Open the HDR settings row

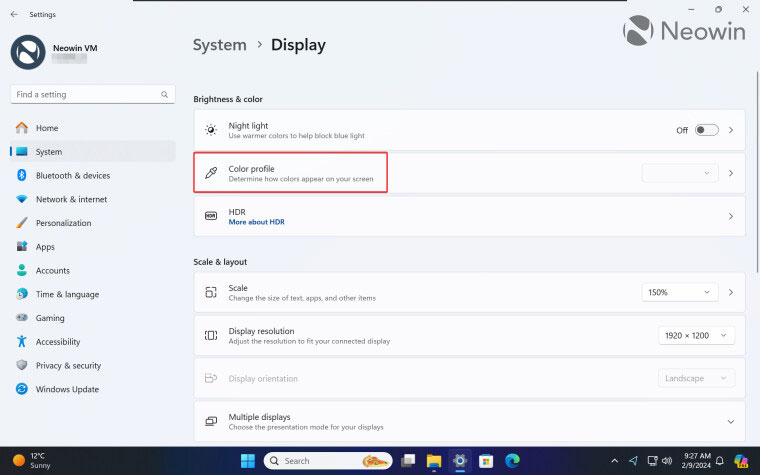[x=469, y=216]
